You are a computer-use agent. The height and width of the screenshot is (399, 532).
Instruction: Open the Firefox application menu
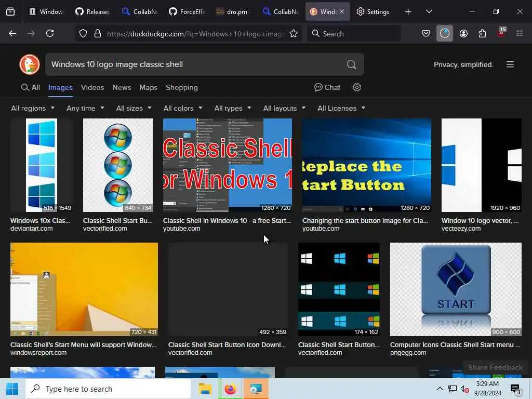pos(520,33)
